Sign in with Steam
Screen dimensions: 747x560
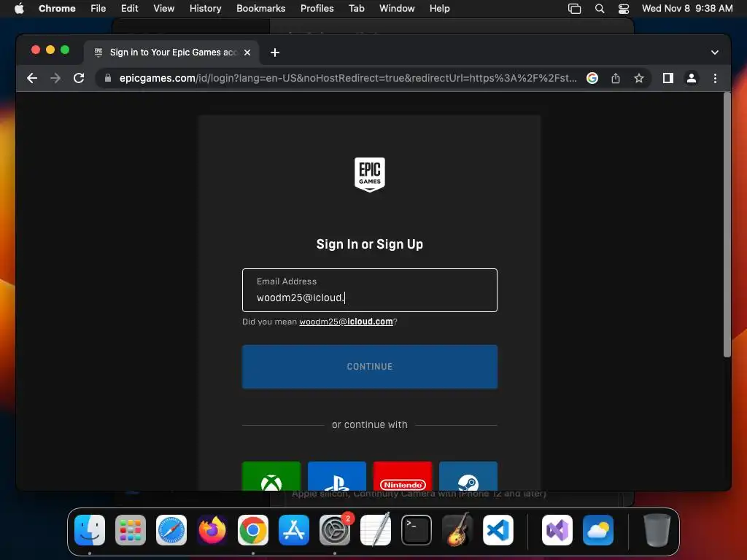point(468,475)
